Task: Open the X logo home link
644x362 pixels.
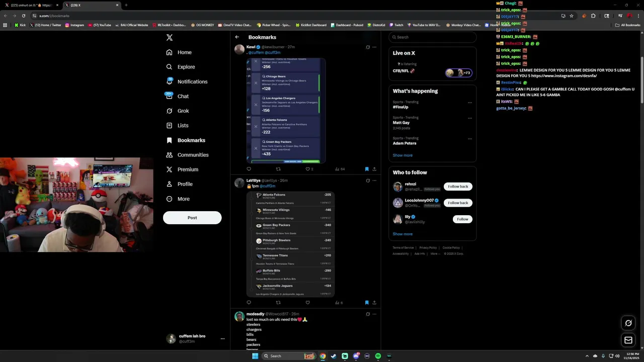Action: click(170, 38)
